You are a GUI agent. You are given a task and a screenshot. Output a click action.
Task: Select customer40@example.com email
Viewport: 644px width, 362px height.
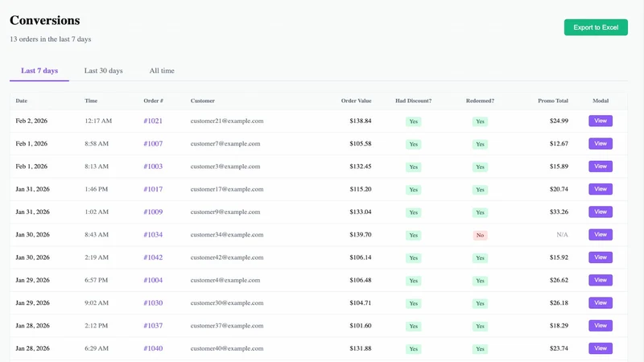tap(227, 348)
